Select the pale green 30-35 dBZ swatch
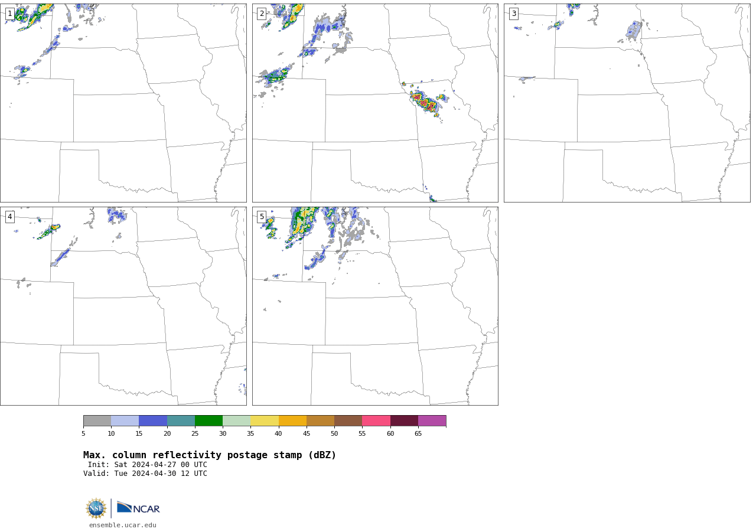Viewport: 756px width, 532px height. [236, 421]
